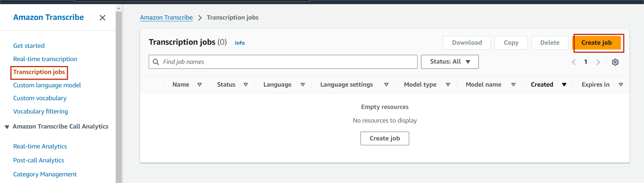
Task: Click page number 1 in pagination
Action: [586, 62]
